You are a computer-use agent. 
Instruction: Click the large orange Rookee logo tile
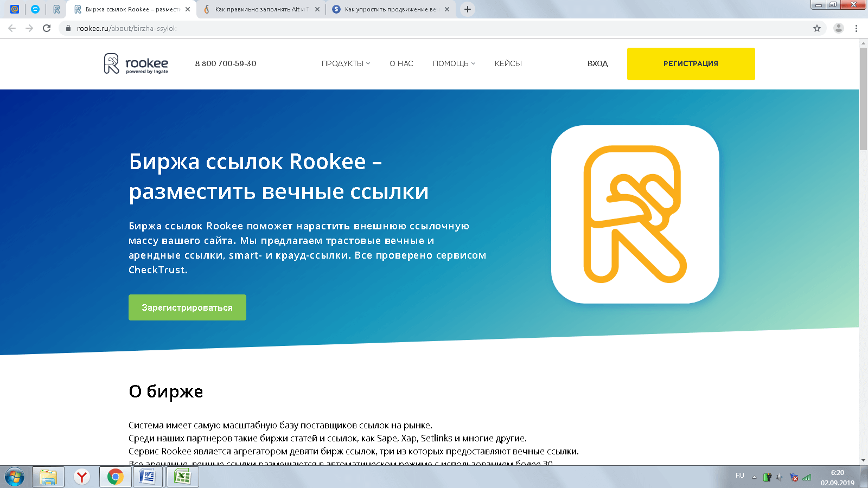[x=635, y=214]
